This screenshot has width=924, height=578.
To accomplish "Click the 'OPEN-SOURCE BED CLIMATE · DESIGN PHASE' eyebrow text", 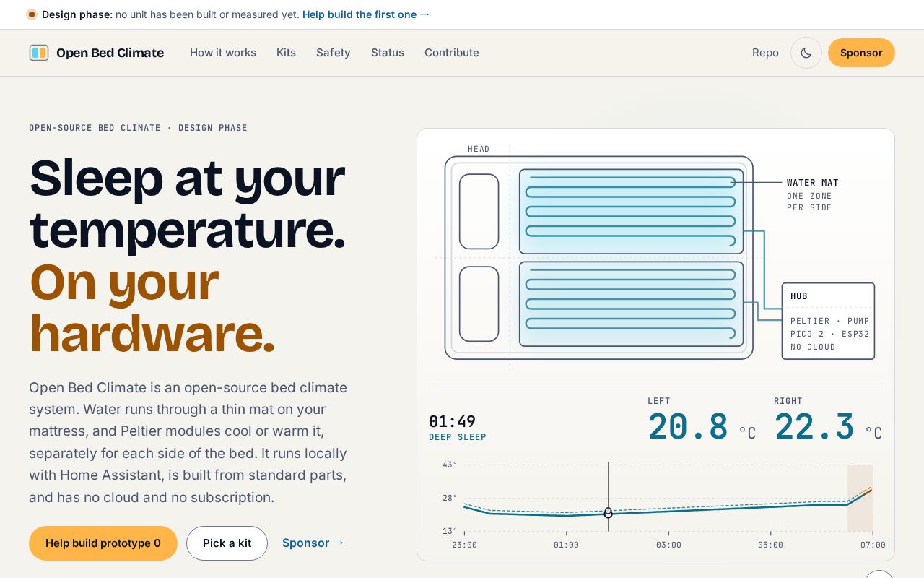I will coord(138,128).
